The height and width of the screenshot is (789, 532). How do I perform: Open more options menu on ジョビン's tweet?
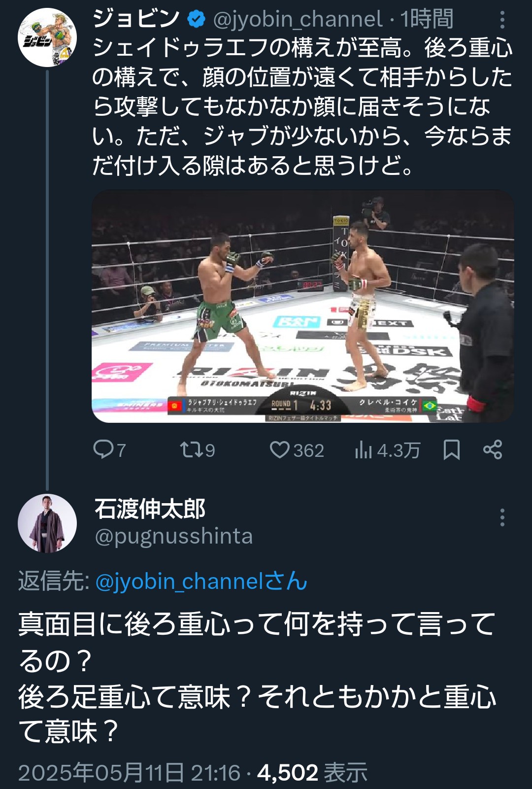[502, 20]
